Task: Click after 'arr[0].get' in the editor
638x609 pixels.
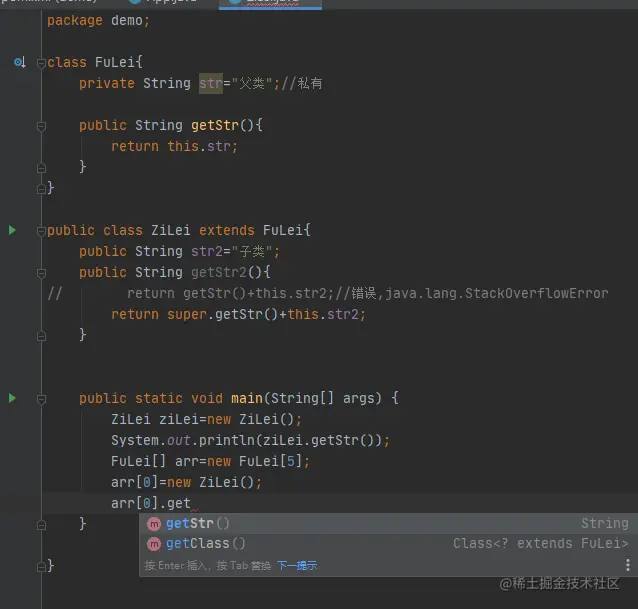Action: (x=191, y=504)
